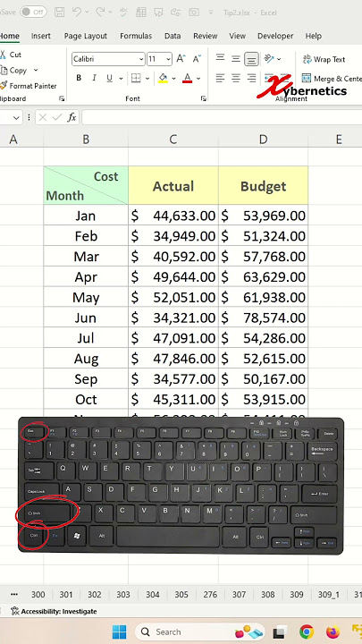Open sheet tab 304
Screen dimensions: 362x644
(153, 594)
